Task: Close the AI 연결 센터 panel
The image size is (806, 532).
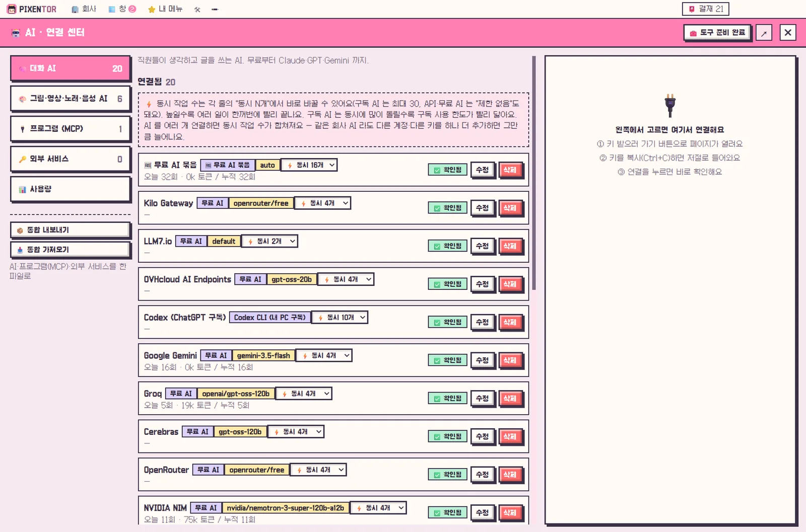Action: [788, 33]
